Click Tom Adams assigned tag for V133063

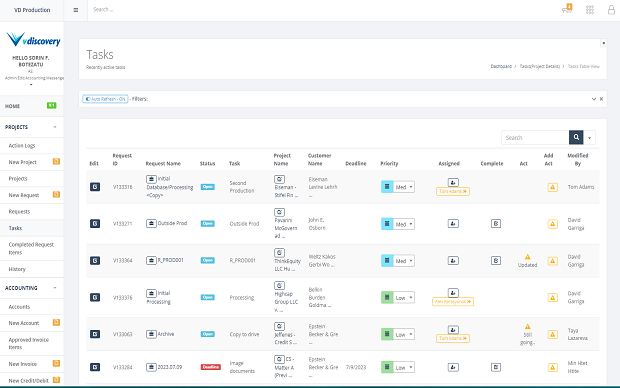point(453,339)
